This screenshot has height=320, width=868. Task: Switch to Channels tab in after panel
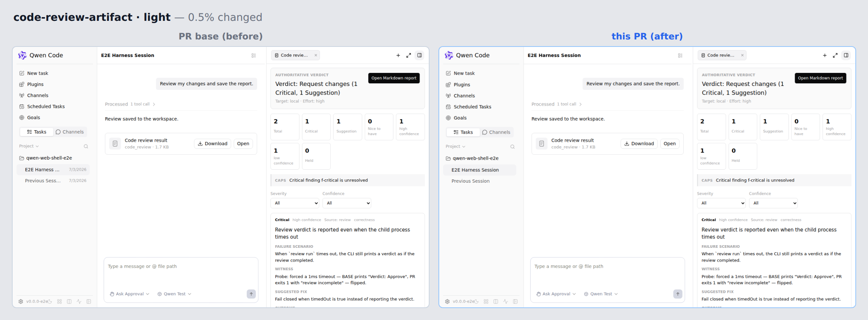point(496,132)
